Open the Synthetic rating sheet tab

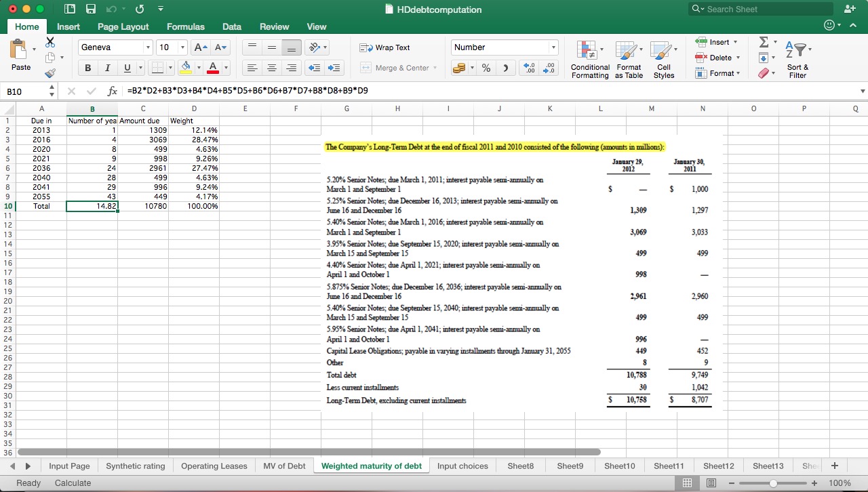tap(136, 466)
